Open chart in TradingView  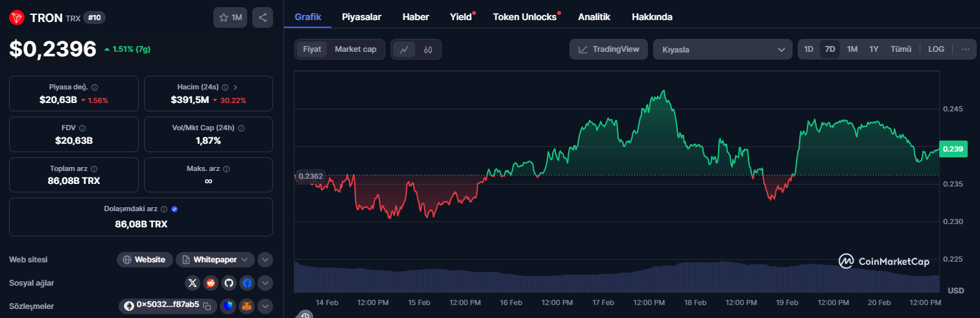tap(608, 49)
